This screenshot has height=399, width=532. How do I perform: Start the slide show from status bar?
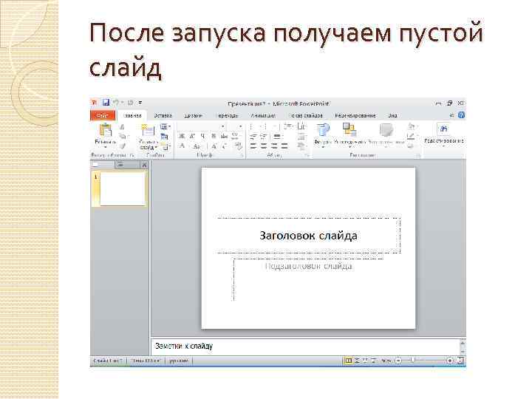click(x=374, y=361)
